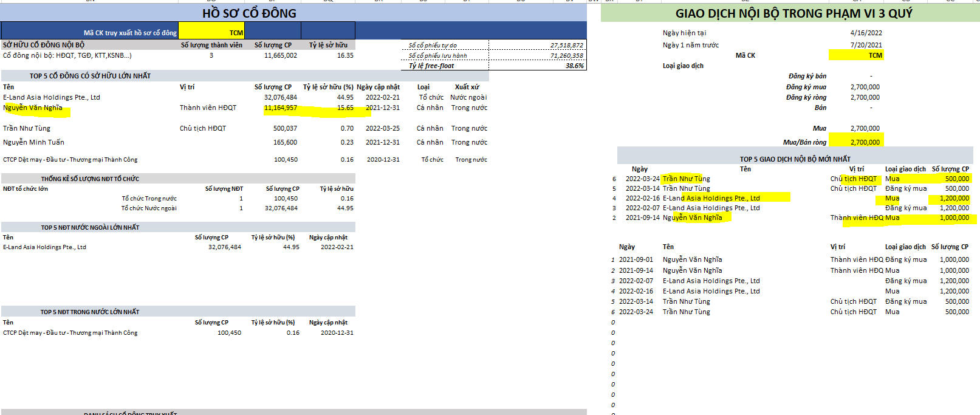Select the "HỒ SƠ CỔ ĐÔNG" title cell
The image size is (980, 415).
[x=249, y=13]
